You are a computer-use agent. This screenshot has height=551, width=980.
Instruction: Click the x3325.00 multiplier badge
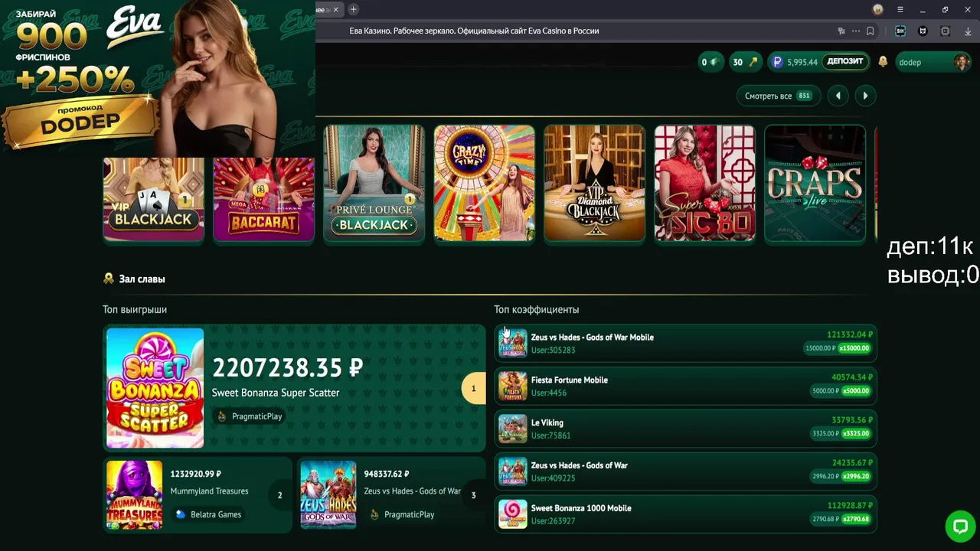[x=856, y=434]
